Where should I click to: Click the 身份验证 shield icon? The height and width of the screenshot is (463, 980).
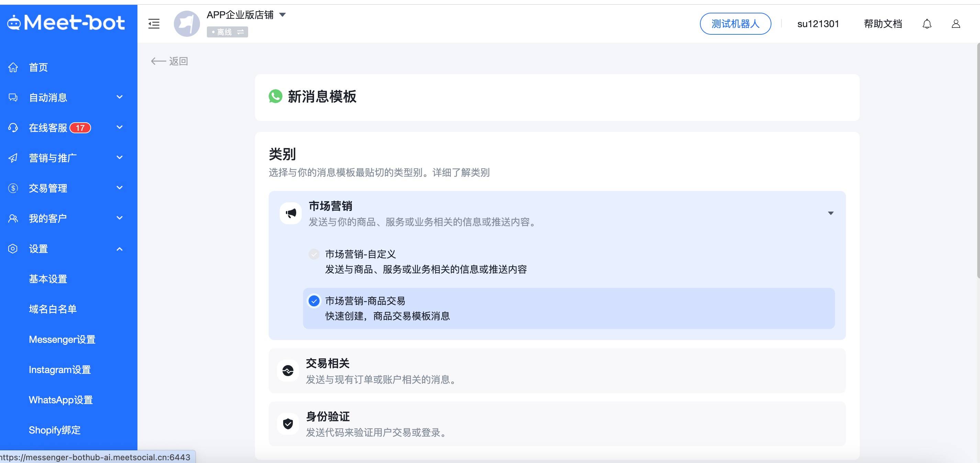(288, 424)
